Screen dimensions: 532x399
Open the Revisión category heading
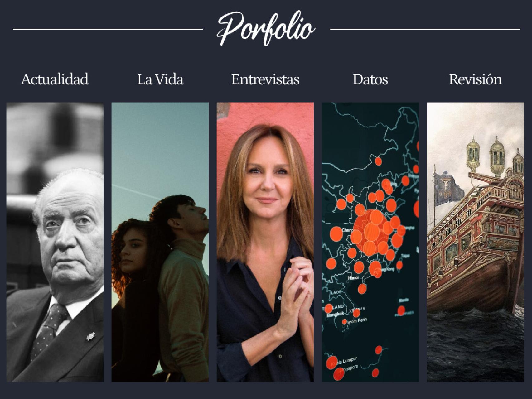(475, 79)
